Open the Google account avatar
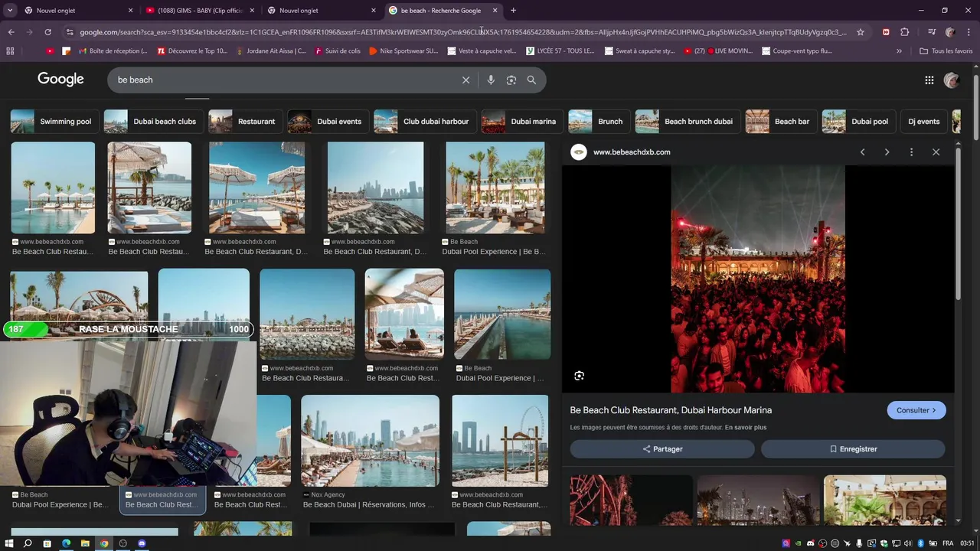 pos(952,80)
